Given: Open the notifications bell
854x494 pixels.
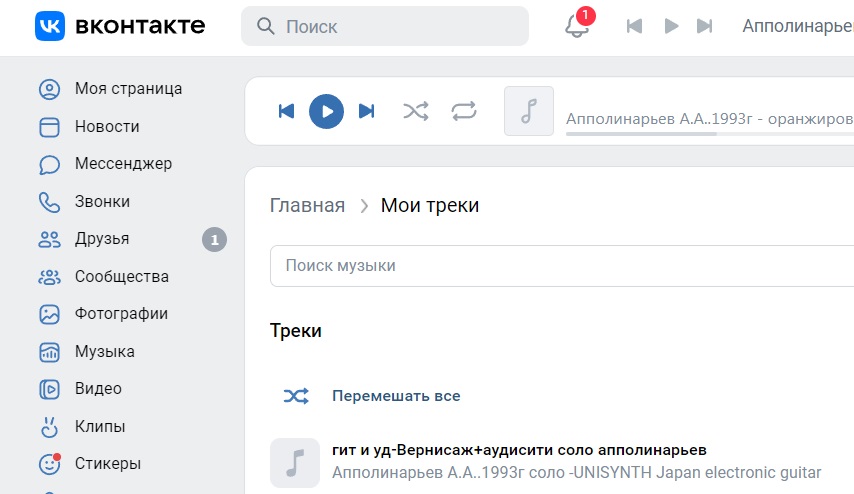Looking at the screenshot, I should tap(577, 26).
